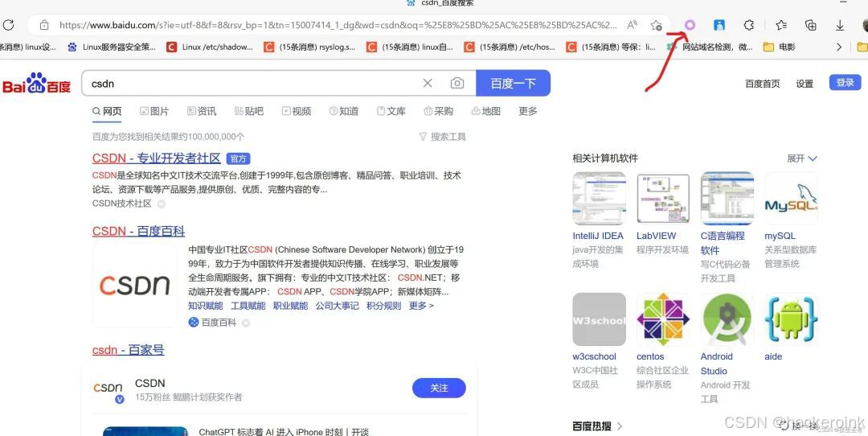Expand 更多 > links in 百科 result
The height and width of the screenshot is (436, 868).
(x=421, y=306)
